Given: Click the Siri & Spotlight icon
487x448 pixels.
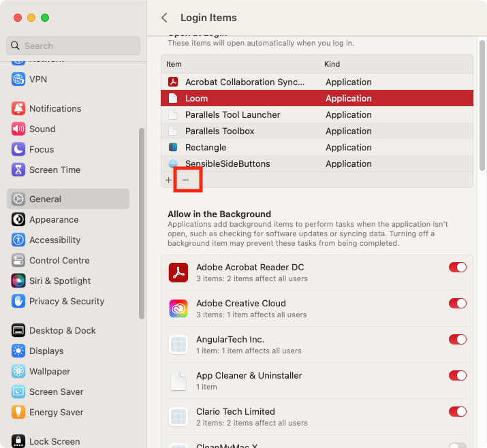Looking at the screenshot, I should pos(18,281).
